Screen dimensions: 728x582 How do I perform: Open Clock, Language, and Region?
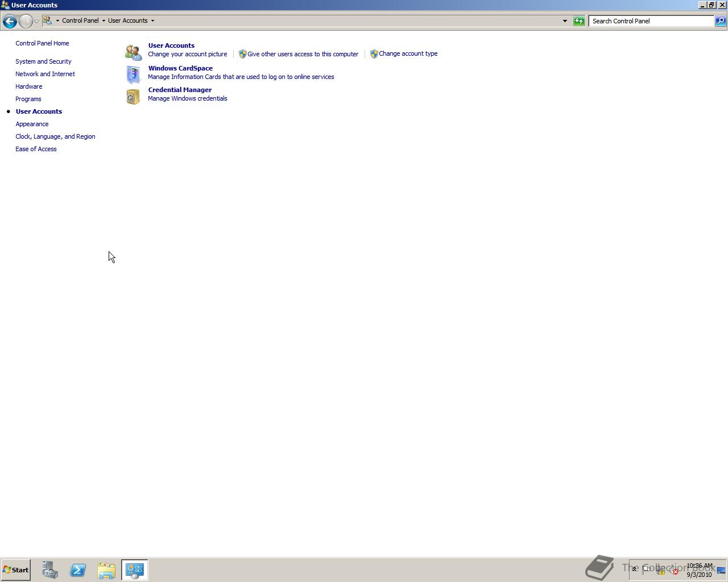click(55, 136)
